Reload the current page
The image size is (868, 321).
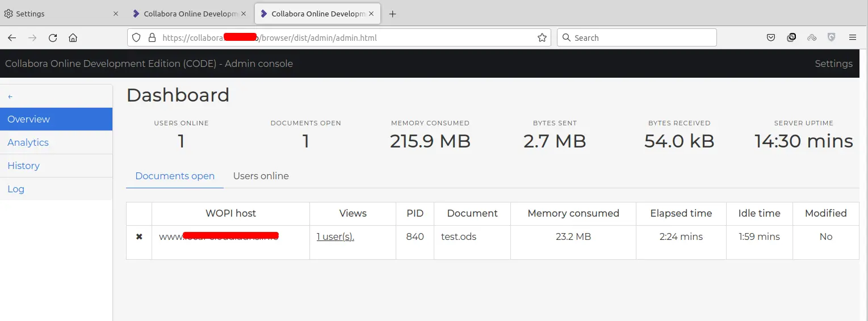coord(53,38)
